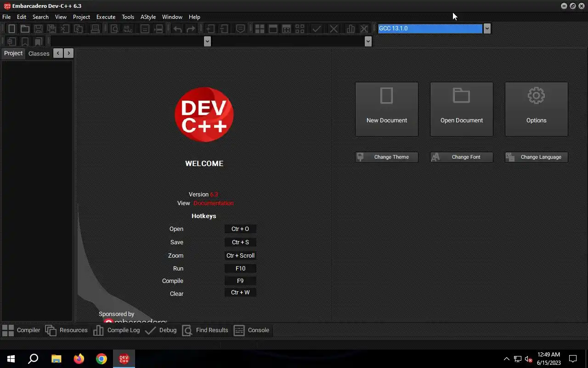Switch to the Classes side tab
588x368 pixels.
[39, 53]
